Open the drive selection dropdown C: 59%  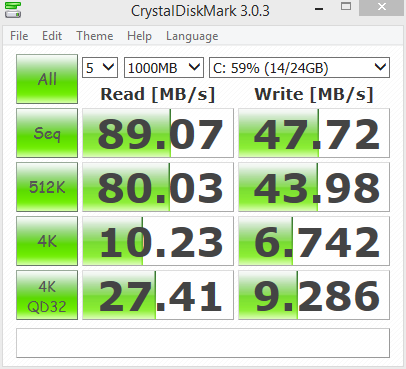299,68
